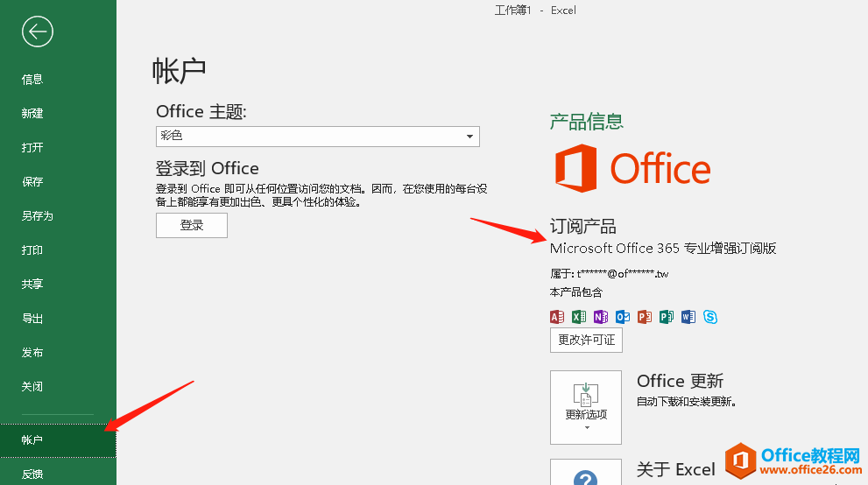Click the Word app icon
This screenshot has height=485, width=868.
[x=688, y=317]
